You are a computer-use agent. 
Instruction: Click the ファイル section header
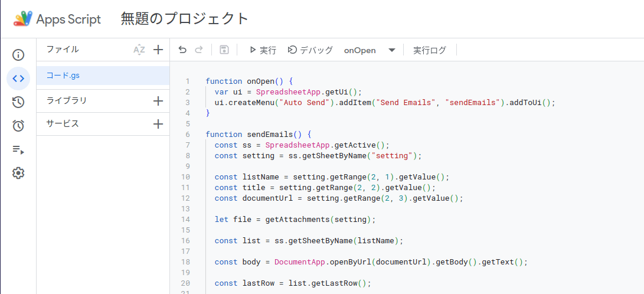[63, 49]
